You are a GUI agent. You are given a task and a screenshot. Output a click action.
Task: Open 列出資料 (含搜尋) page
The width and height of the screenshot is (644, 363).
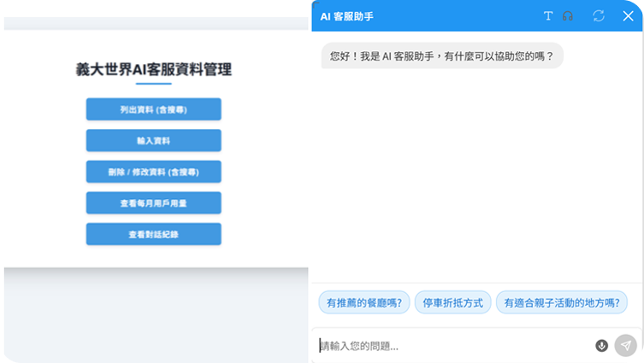153,109
